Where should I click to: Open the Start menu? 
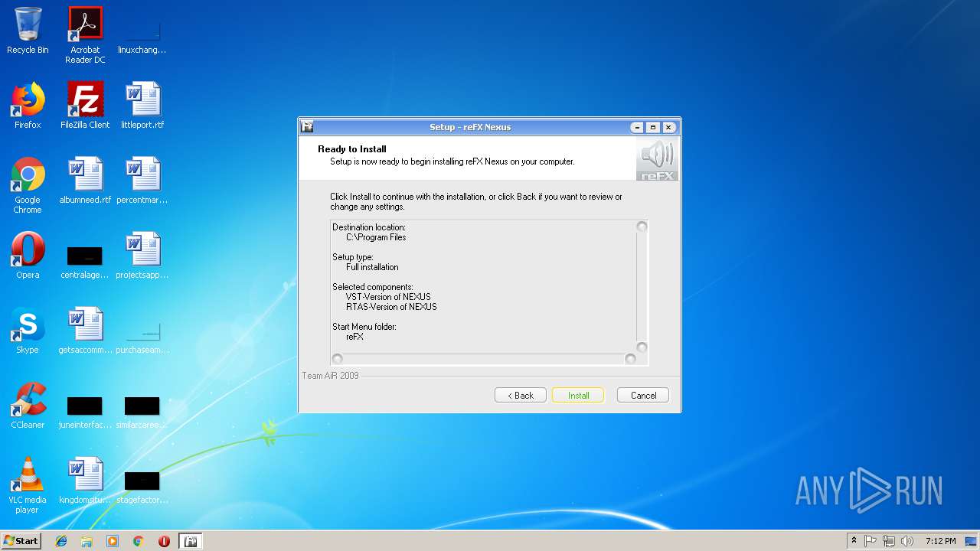(x=21, y=541)
